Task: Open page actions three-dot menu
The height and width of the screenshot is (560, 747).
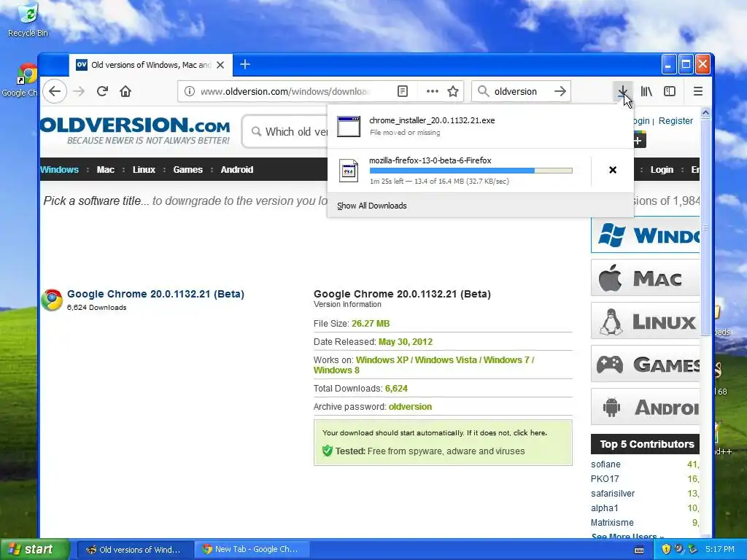Action: [x=432, y=91]
